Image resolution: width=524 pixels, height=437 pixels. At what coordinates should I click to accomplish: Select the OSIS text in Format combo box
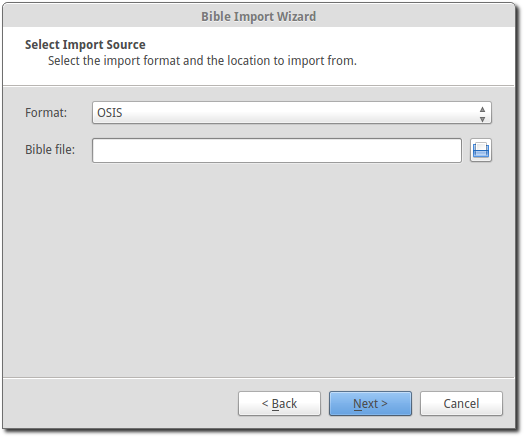(x=110, y=113)
